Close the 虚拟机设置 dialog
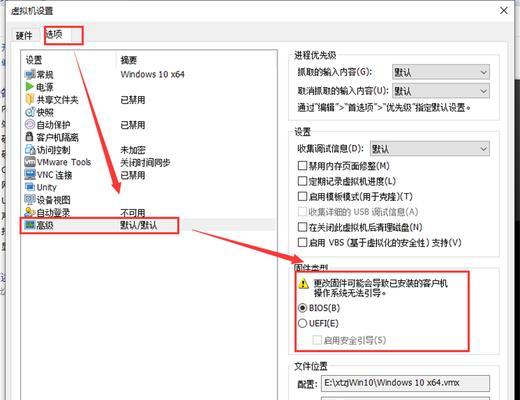 (x=504, y=10)
